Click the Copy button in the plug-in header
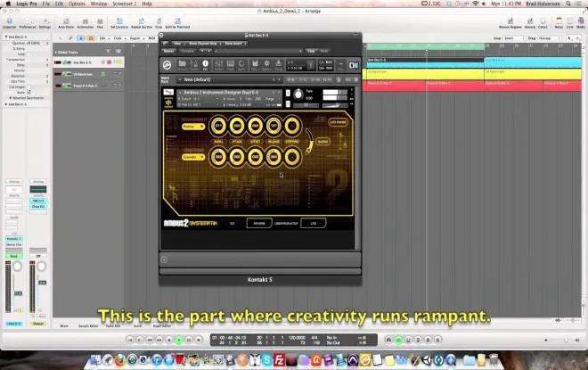This screenshot has height=370, width=588. click(x=311, y=51)
